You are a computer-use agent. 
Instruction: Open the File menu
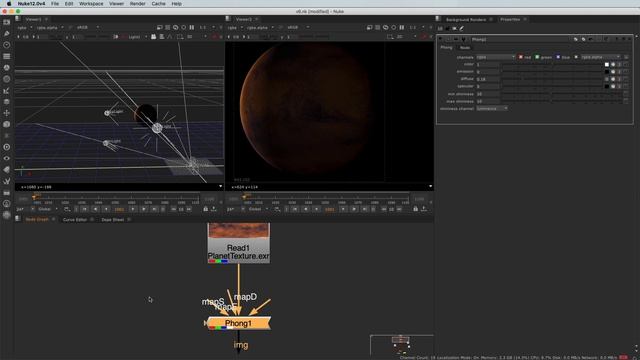click(x=55, y=4)
